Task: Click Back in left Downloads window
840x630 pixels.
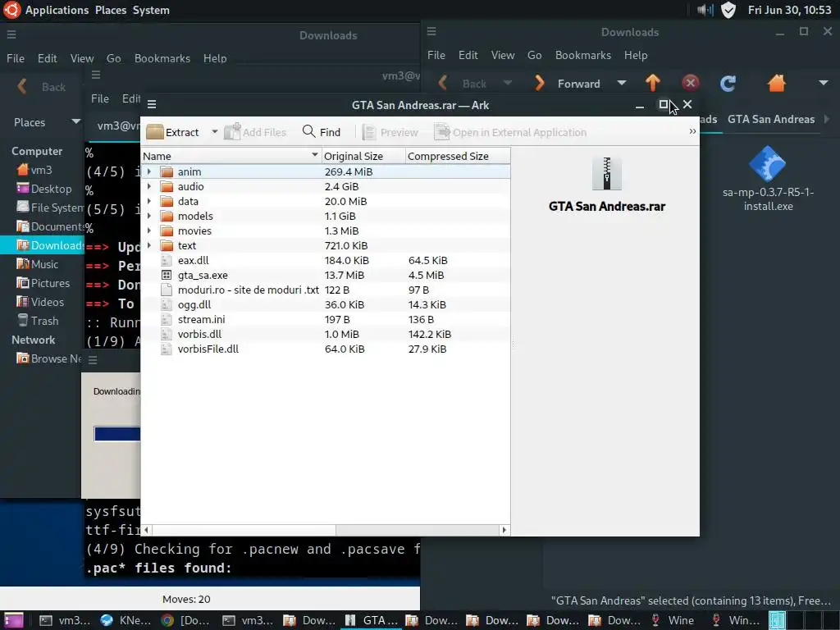Action: [42, 87]
